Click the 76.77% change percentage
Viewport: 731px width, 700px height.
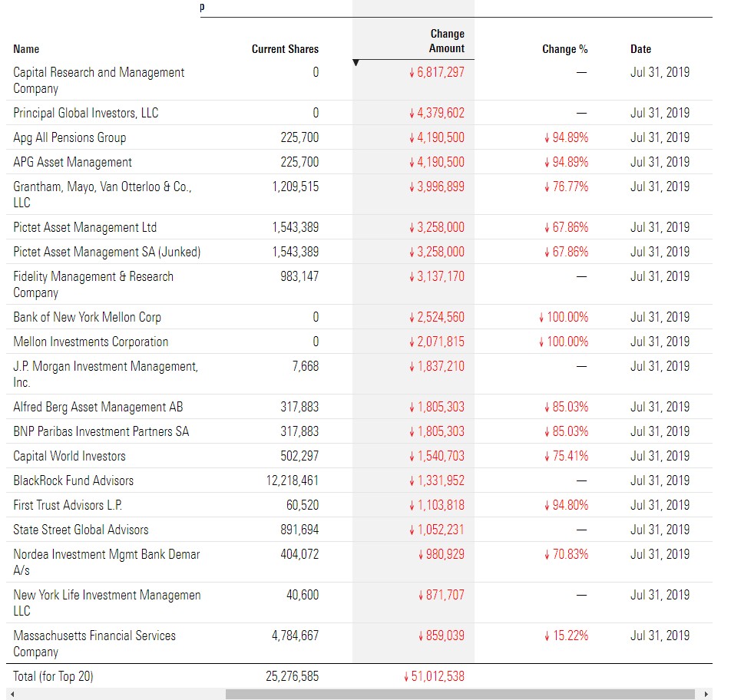point(566,187)
